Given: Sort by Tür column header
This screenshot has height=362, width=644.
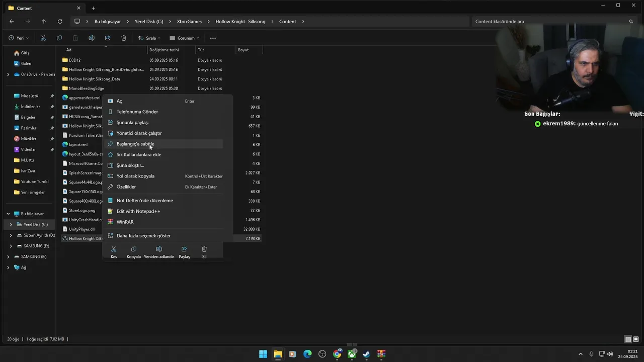Looking at the screenshot, I should tap(216, 50).
